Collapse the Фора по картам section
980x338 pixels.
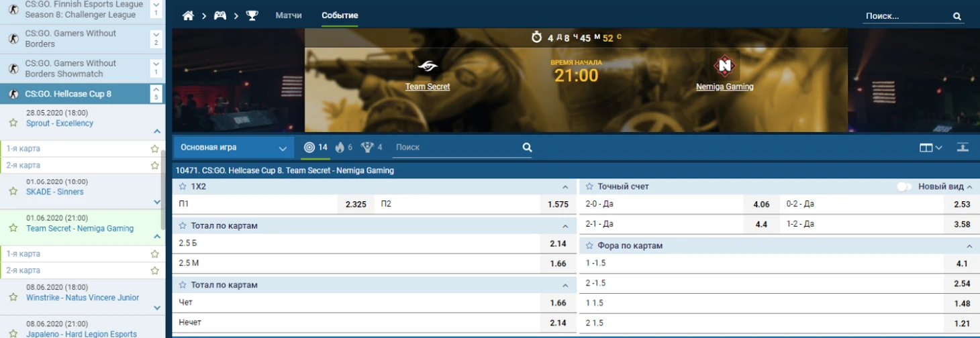pos(970,247)
